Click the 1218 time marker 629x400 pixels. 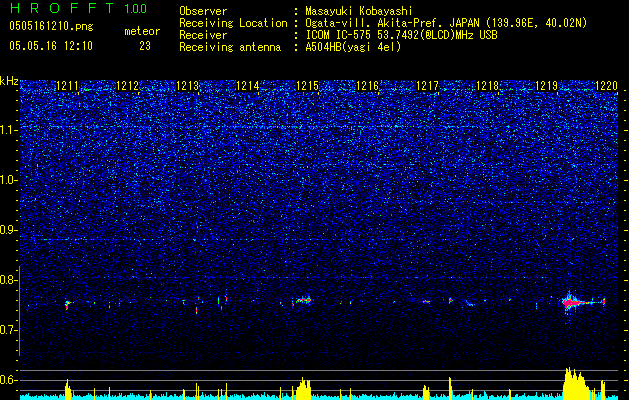[487, 85]
